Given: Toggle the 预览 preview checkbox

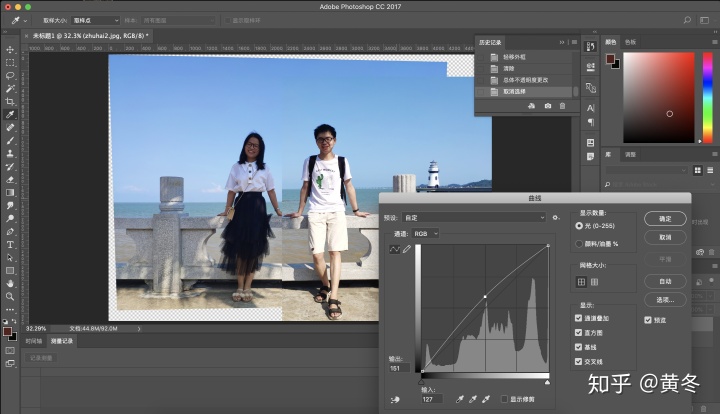Looking at the screenshot, I should [648, 320].
